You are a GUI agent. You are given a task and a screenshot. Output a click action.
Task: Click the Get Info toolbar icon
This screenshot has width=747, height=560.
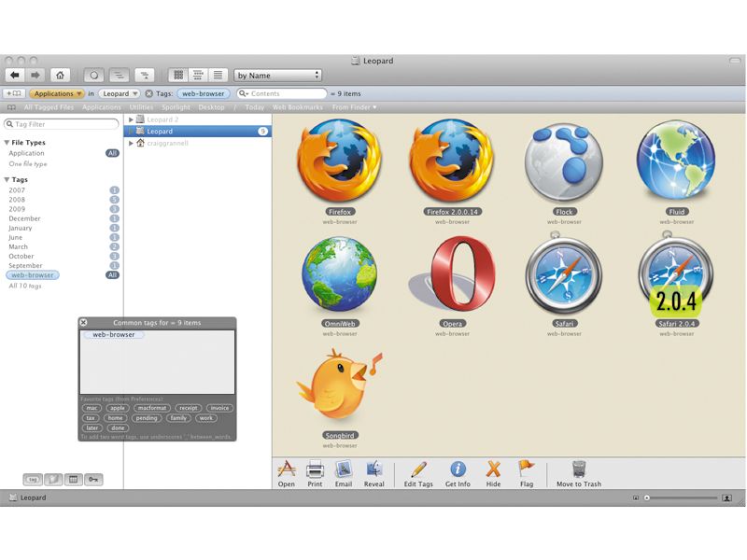pyautogui.click(x=458, y=469)
